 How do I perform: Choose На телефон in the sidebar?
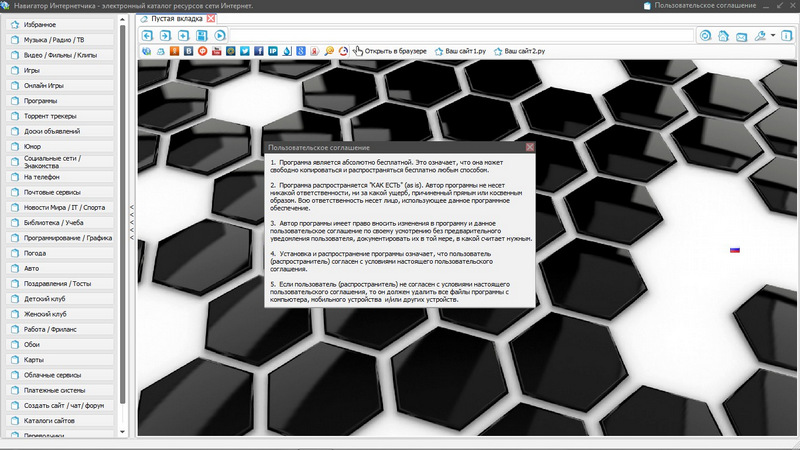[60, 177]
